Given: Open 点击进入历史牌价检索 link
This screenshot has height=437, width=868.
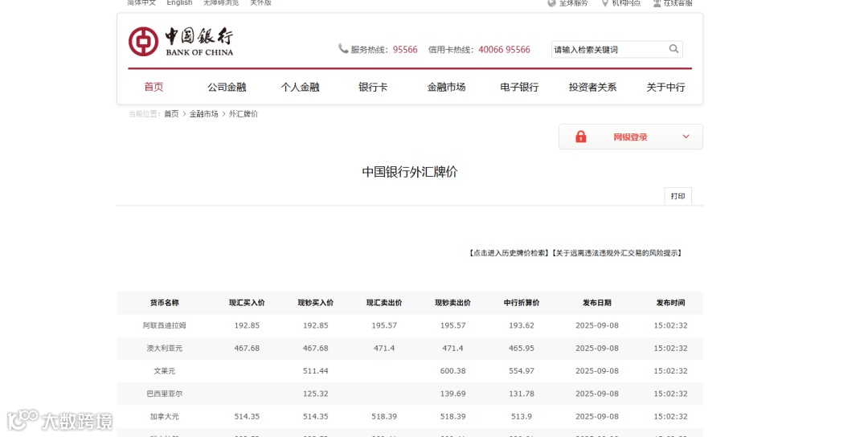Looking at the screenshot, I should point(510,253).
